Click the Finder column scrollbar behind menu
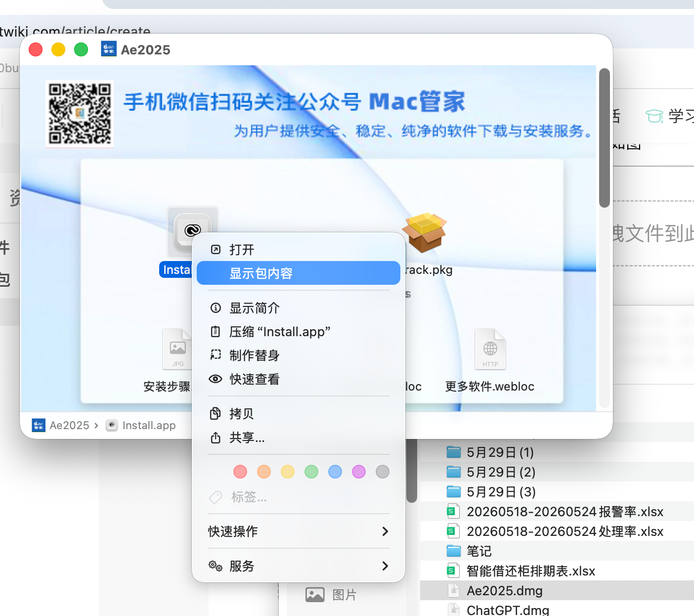 pos(412,471)
